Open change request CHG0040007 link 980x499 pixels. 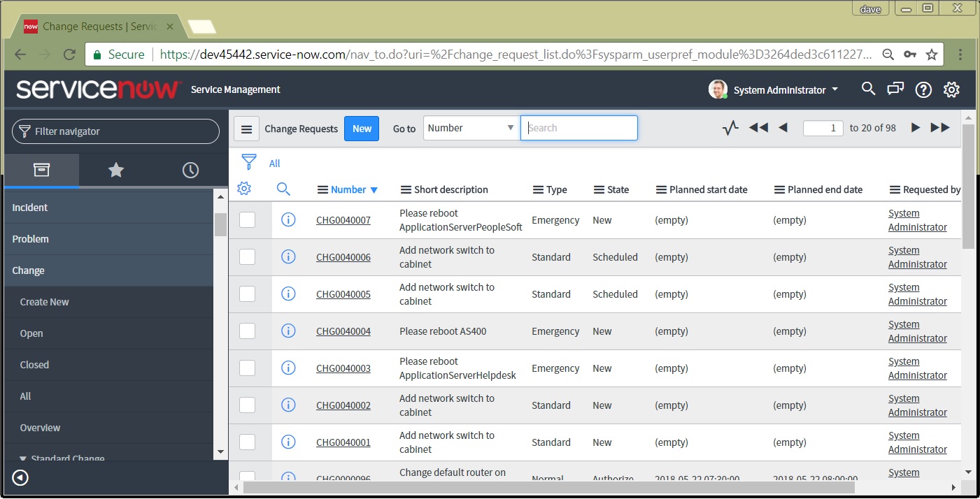point(343,220)
